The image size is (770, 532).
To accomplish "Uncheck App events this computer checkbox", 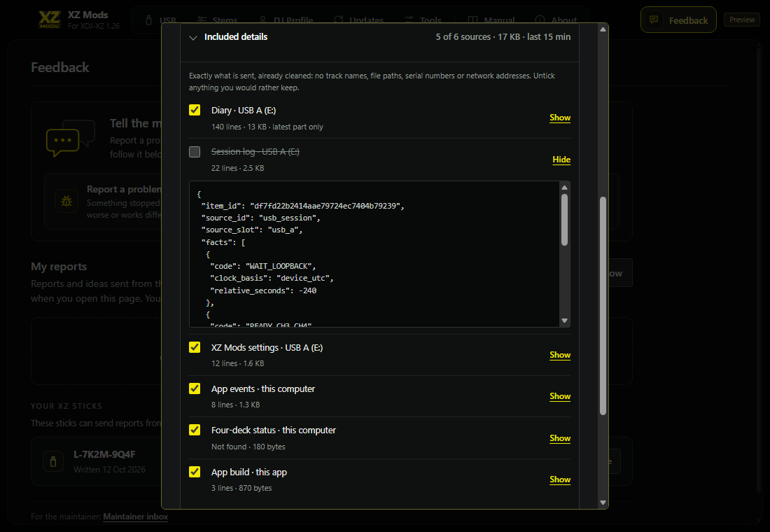I will pyautogui.click(x=195, y=388).
